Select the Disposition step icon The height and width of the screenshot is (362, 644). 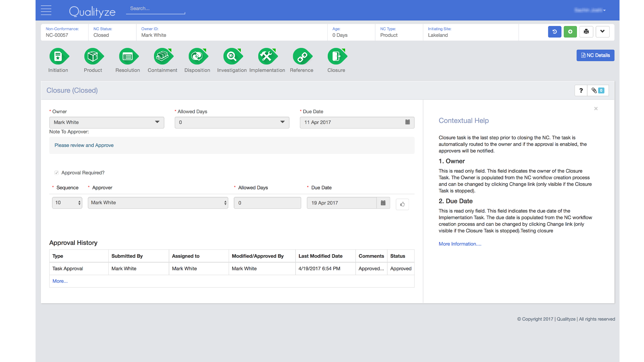point(197,56)
